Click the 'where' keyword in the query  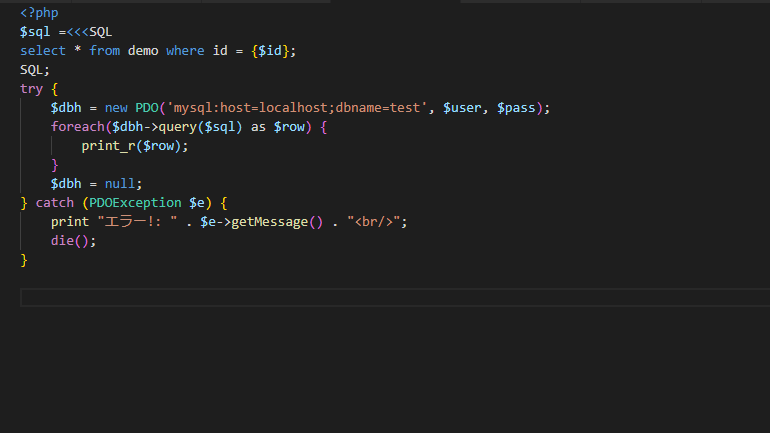(x=185, y=51)
